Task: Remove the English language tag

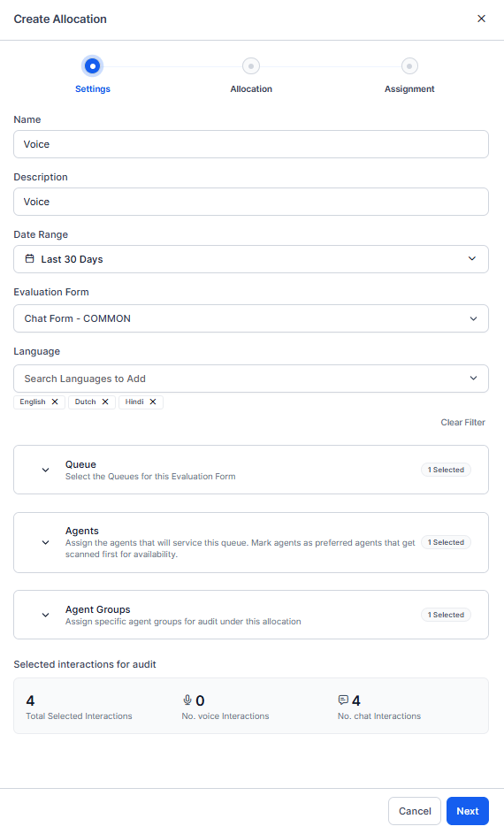Action: (x=55, y=402)
